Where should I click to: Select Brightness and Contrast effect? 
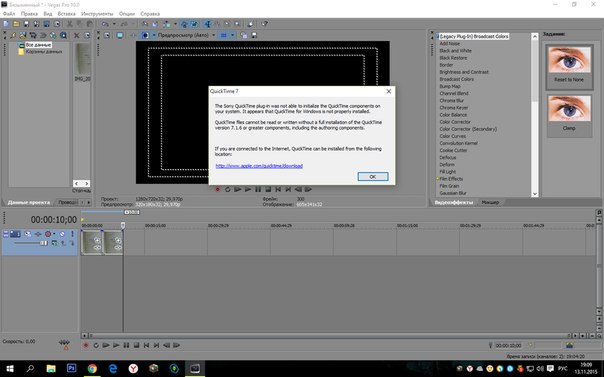point(464,72)
